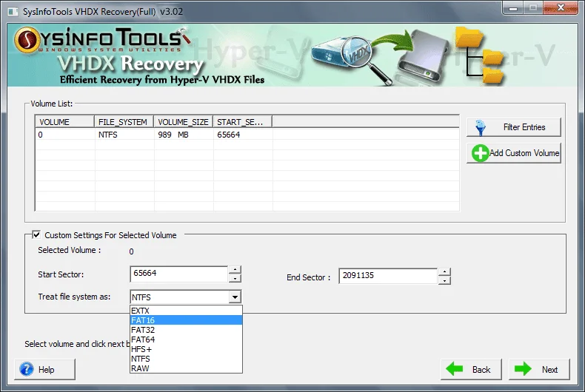This screenshot has width=585, height=392.
Task: Sort by the VOLUME column header
Action: (x=64, y=122)
